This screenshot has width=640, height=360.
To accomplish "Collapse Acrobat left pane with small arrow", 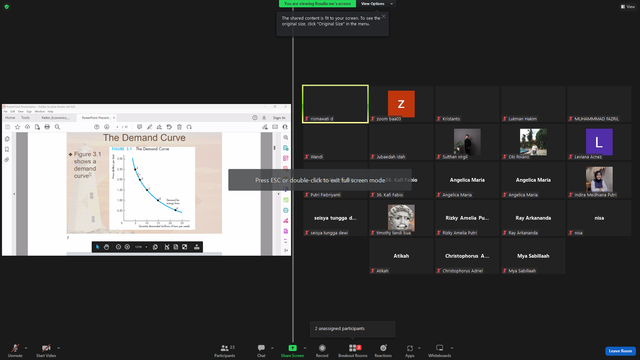I will 14,193.
